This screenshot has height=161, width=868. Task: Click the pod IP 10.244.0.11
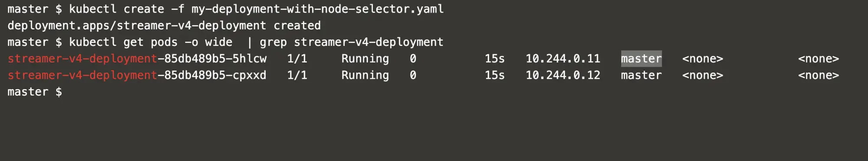[563, 58]
